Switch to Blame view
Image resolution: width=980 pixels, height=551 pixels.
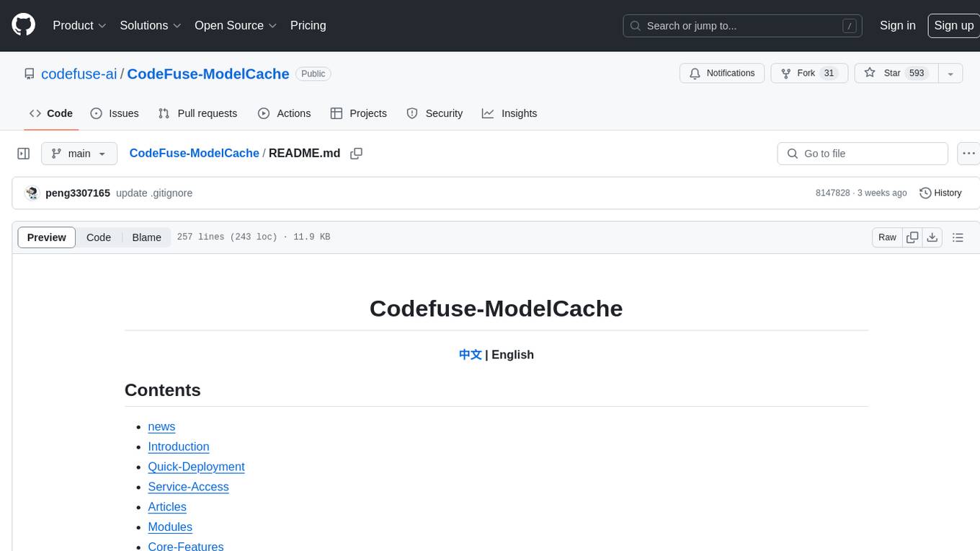(x=146, y=237)
